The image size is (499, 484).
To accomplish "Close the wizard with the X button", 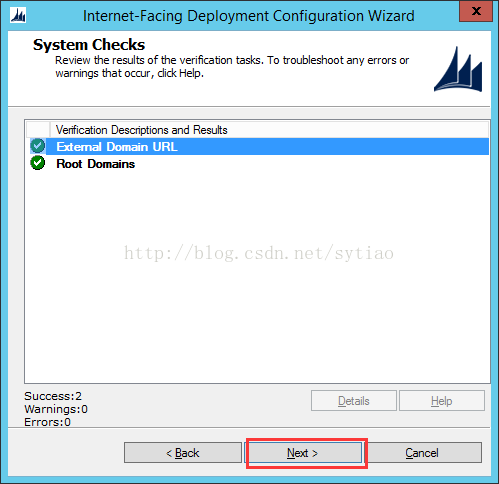I will pyautogui.click(x=476, y=11).
